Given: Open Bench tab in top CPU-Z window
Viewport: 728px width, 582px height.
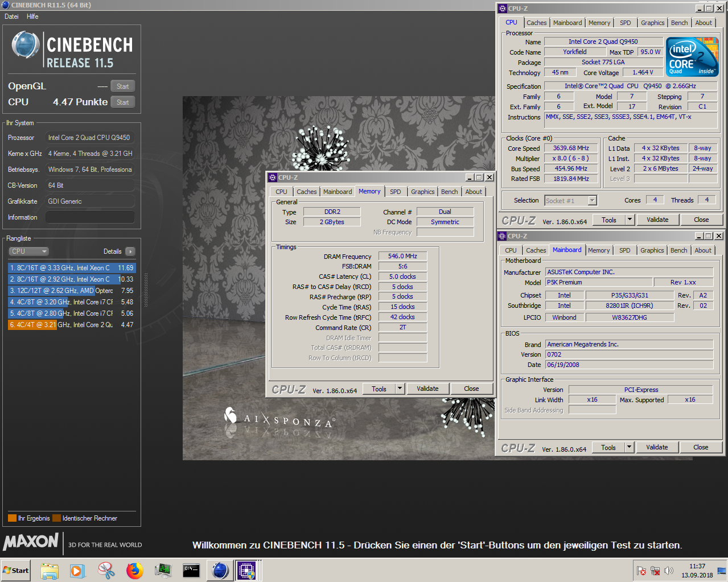Looking at the screenshot, I should coord(679,23).
